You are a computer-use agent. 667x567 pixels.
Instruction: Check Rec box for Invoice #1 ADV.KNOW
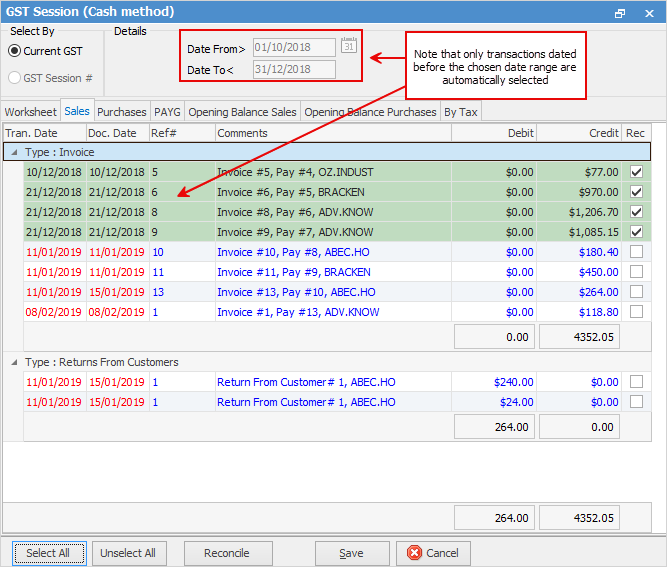click(x=636, y=312)
